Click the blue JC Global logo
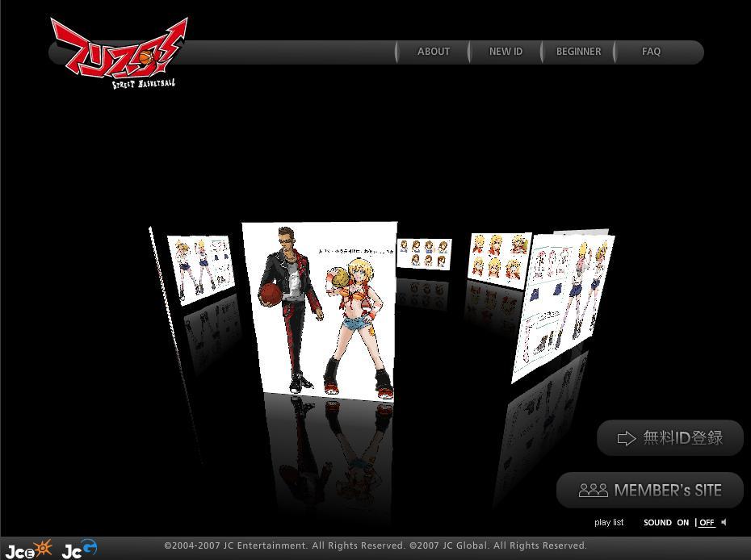Viewport: 751px width, 560px height. pyautogui.click(x=79, y=549)
